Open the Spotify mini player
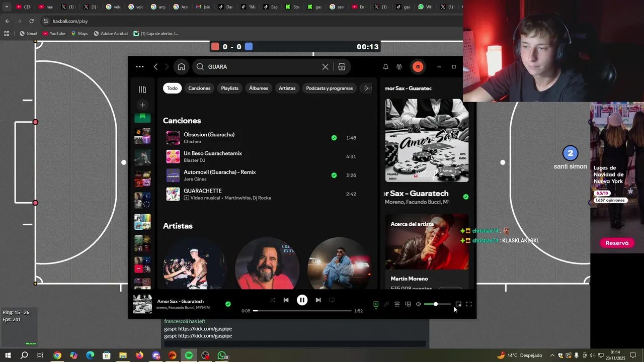This screenshot has height=362, width=644. 458,304
